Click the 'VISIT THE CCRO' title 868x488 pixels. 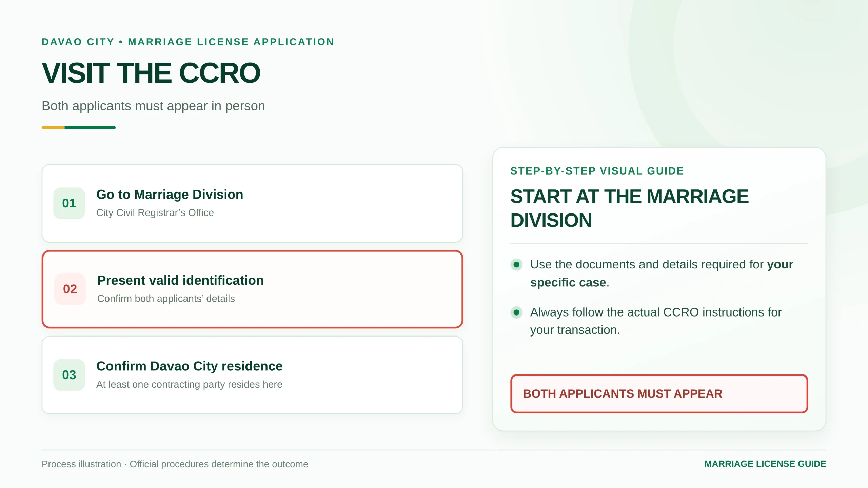(x=151, y=73)
